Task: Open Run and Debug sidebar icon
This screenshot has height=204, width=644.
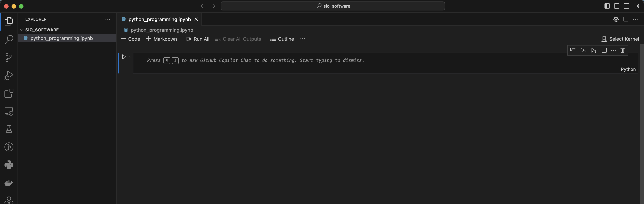Action: click(9, 75)
